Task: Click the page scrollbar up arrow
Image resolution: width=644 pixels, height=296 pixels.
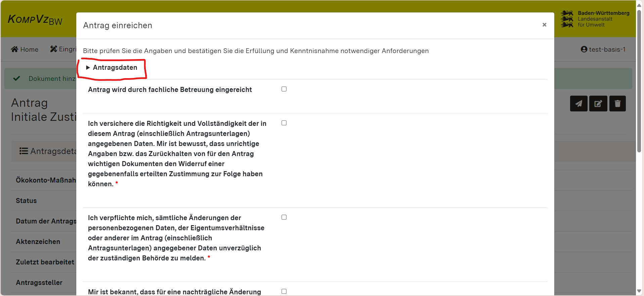Action: coord(639,5)
